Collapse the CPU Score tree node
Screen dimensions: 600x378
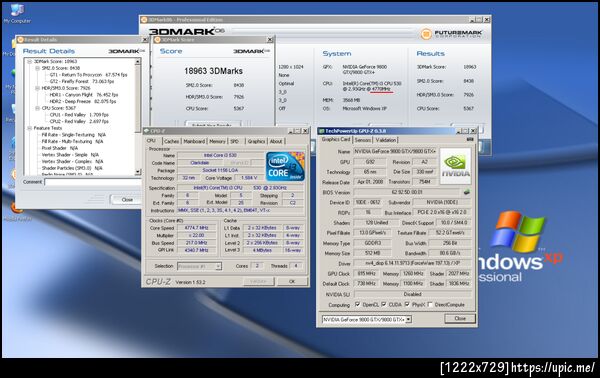tap(38, 108)
